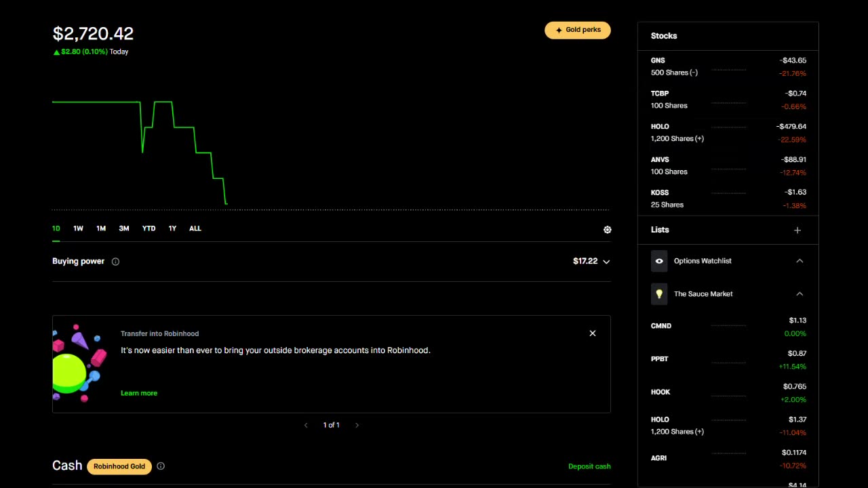The width and height of the screenshot is (868, 488).
Task: Select YTD chart range
Action: [x=149, y=228]
